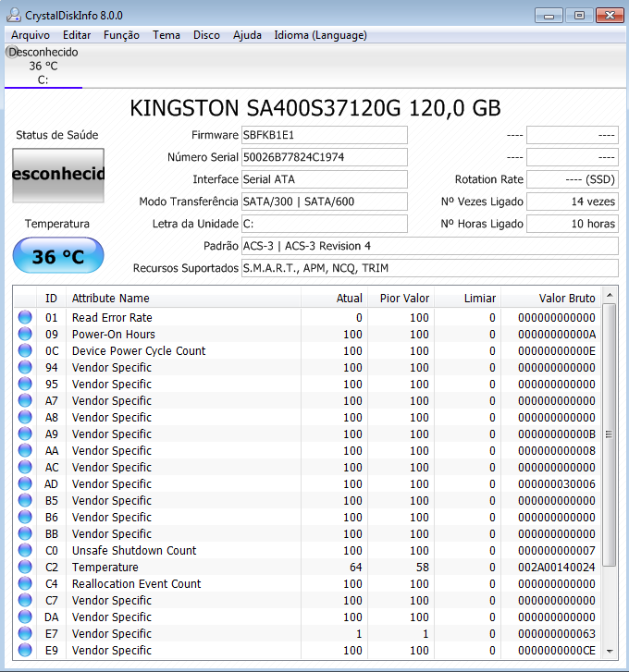
Task: Click the status orb for Read Error Rate
Action: tap(25, 317)
